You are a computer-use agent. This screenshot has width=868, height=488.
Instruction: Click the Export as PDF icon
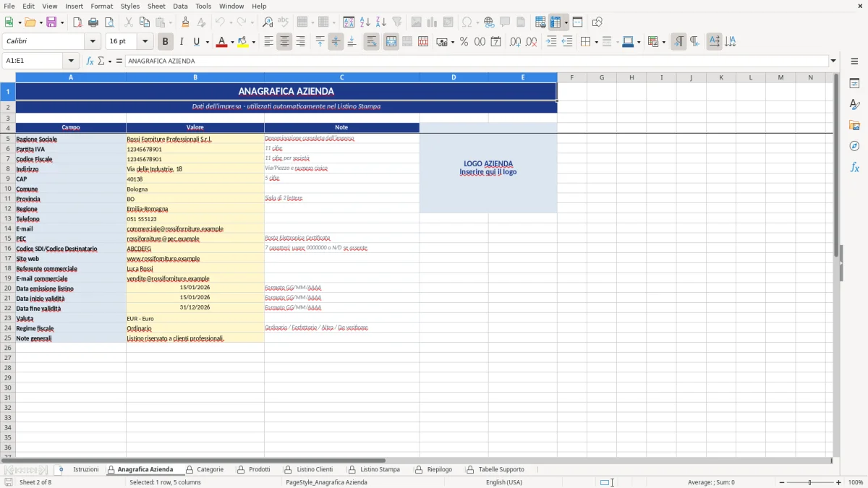[x=77, y=22]
